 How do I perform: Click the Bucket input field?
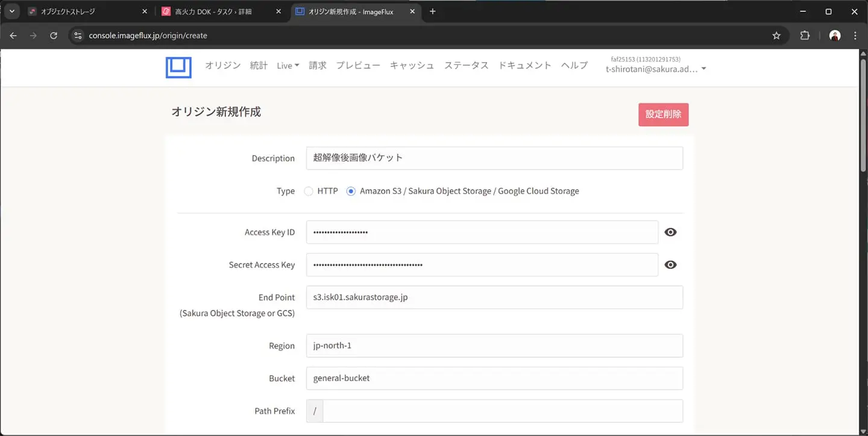pyautogui.click(x=494, y=378)
